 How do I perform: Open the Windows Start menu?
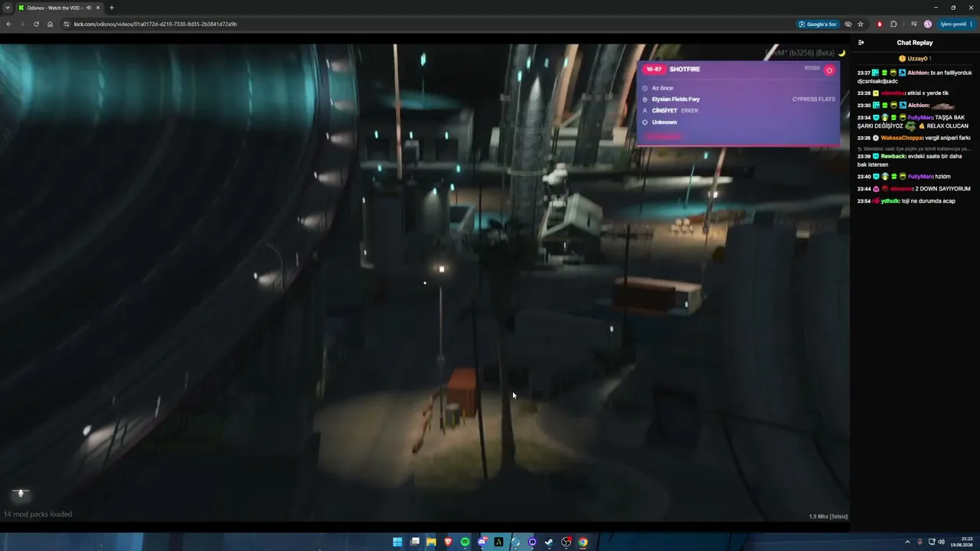(397, 543)
